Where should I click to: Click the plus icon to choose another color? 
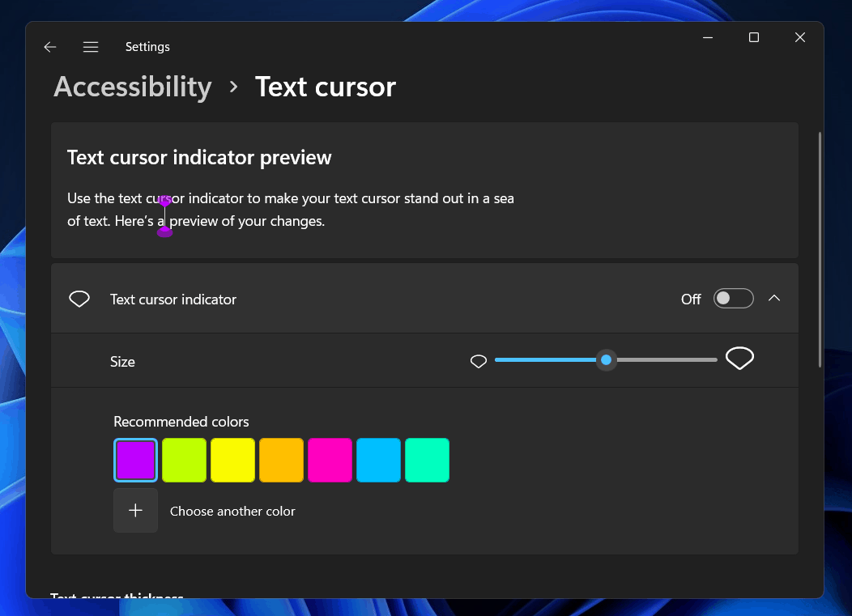[135, 510]
